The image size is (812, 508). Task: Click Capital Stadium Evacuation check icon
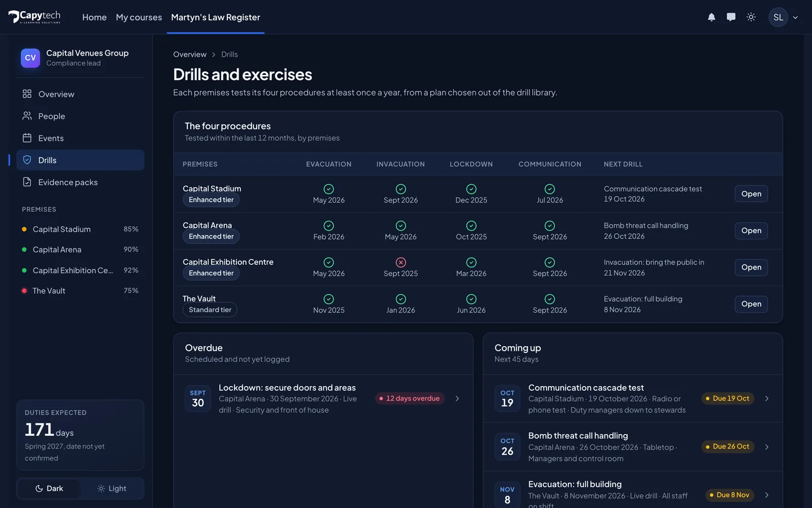click(x=329, y=189)
